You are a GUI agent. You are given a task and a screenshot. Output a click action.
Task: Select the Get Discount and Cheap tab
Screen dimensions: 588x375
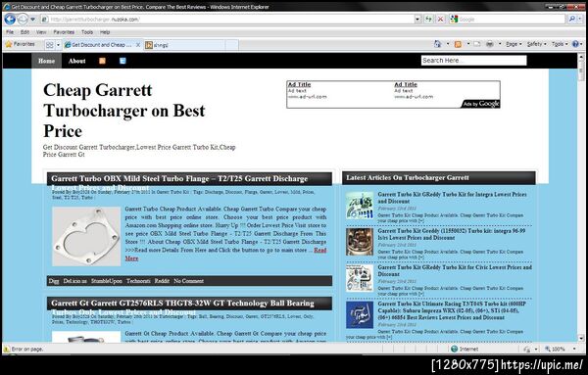pyautogui.click(x=98, y=45)
